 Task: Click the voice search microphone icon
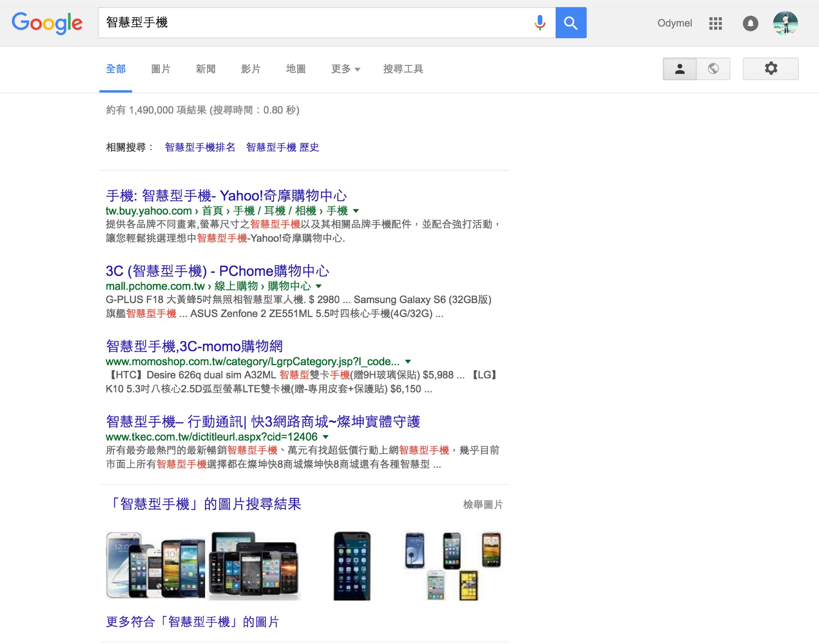point(540,23)
